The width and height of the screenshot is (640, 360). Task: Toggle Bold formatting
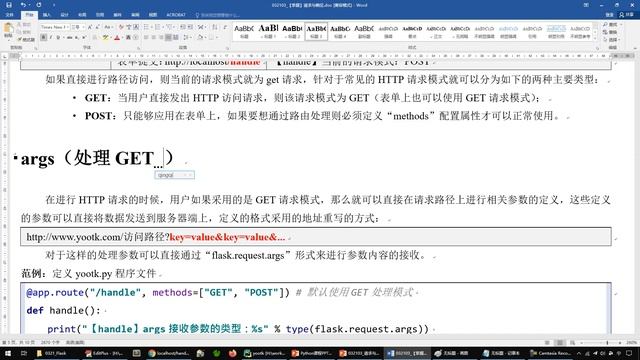pyautogui.click(x=44, y=37)
